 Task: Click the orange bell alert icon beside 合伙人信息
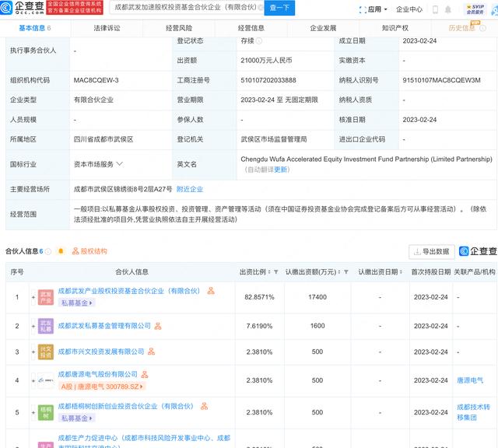point(61,251)
